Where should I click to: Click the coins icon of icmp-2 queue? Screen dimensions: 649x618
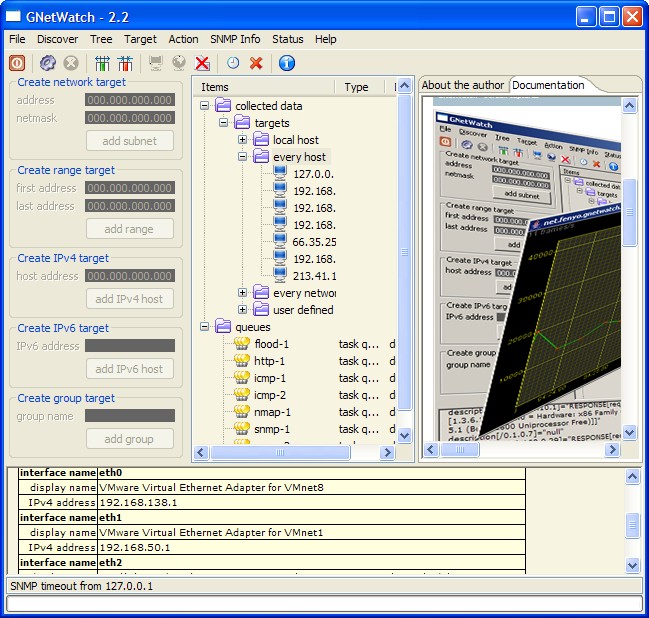(242, 394)
